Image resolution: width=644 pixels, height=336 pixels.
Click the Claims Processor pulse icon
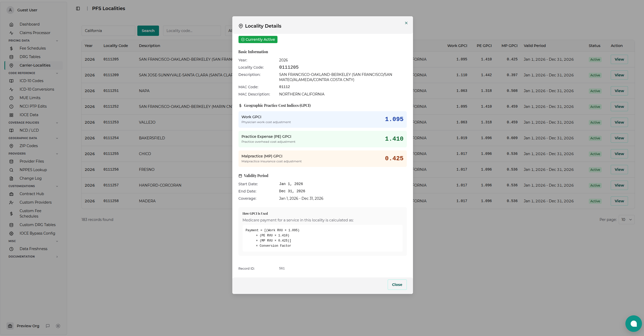[x=11, y=33]
